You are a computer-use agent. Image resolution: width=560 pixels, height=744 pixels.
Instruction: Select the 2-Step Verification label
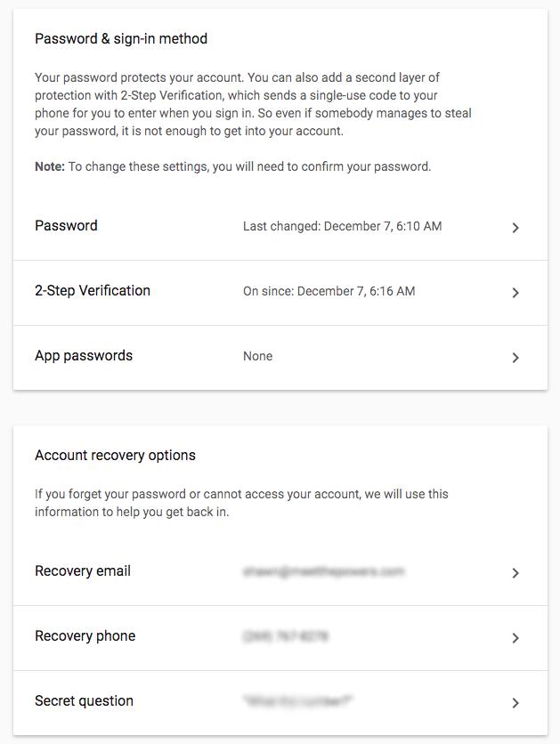93,291
